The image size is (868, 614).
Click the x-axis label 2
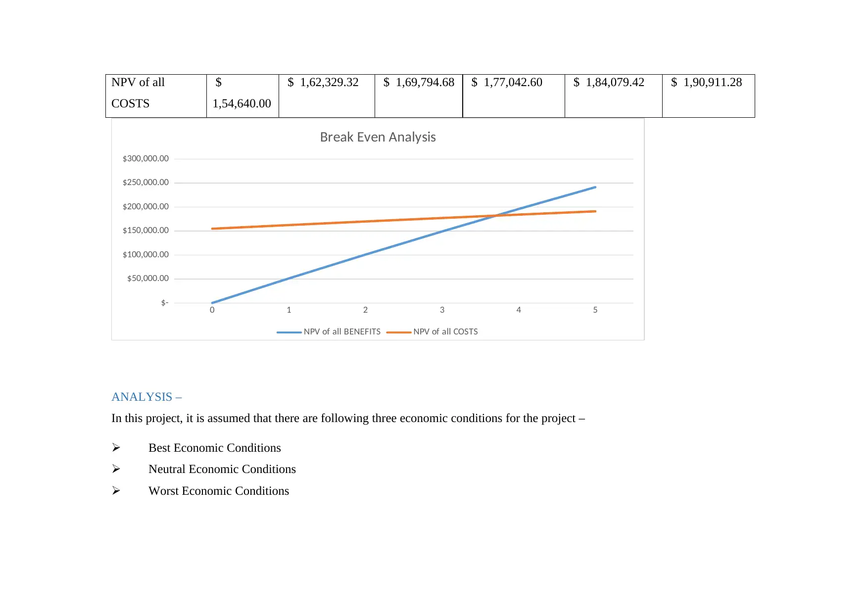[366, 310]
